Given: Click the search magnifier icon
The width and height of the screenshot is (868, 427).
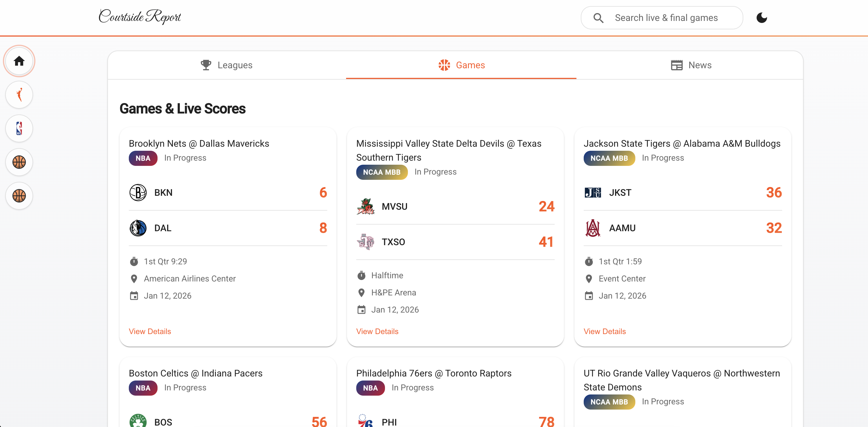Looking at the screenshot, I should (x=598, y=18).
